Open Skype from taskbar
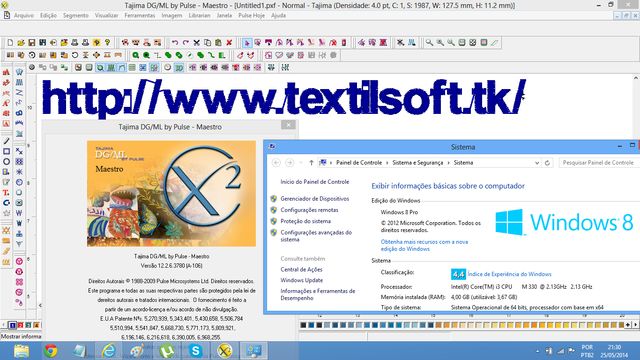Image resolution: width=640 pixels, height=360 pixels. [x=196, y=351]
